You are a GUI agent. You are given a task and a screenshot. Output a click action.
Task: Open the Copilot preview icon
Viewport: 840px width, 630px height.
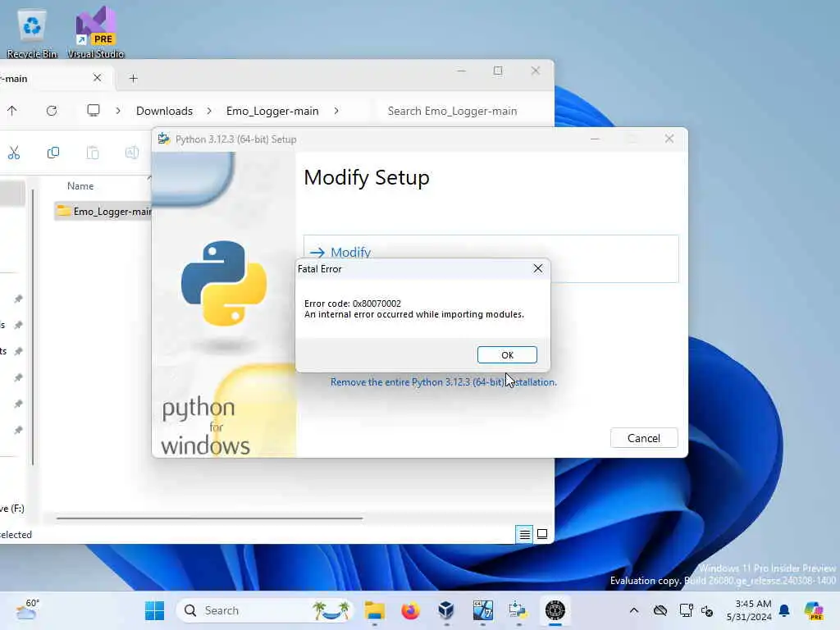click(x=814, y=610)
